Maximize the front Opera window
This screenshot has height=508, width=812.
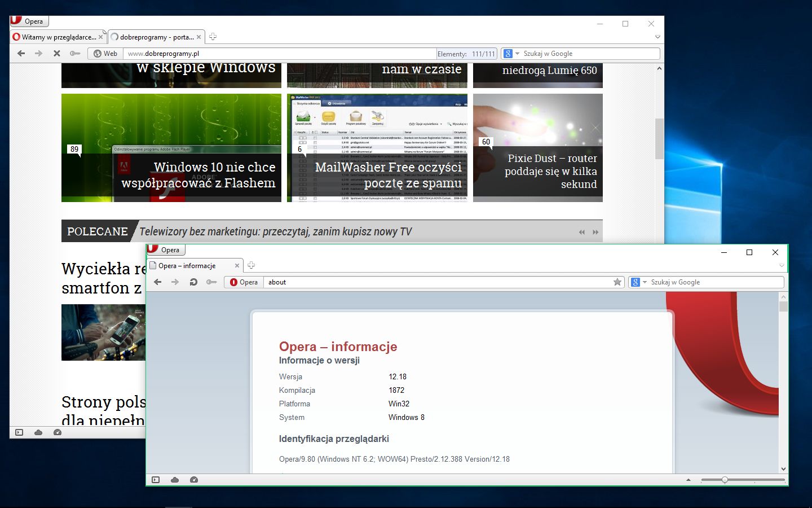coord(749,252)
